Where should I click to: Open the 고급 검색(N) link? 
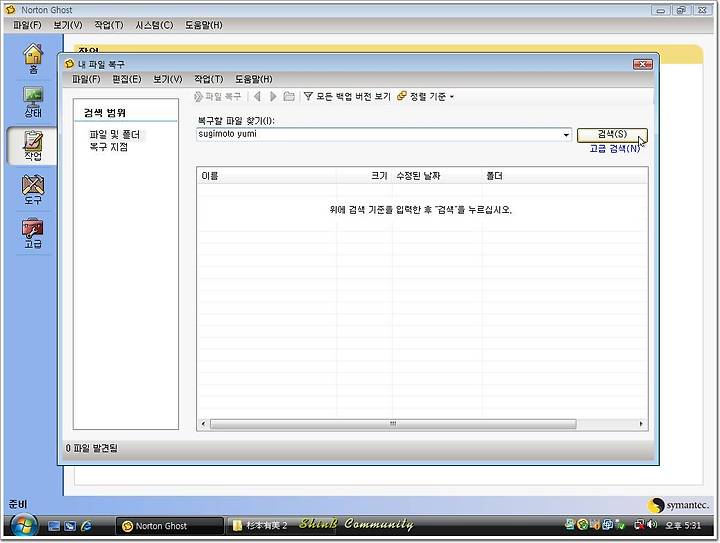point(614,149)
